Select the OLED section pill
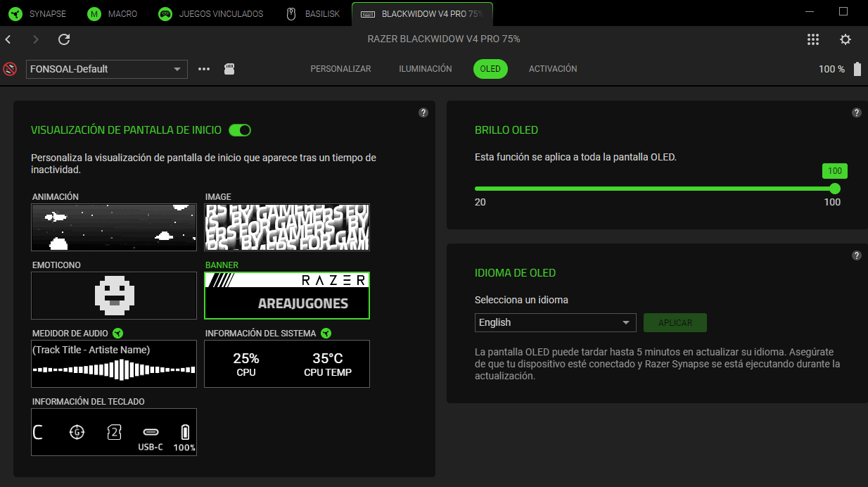868x487 pixels. [x=490, y=69]
